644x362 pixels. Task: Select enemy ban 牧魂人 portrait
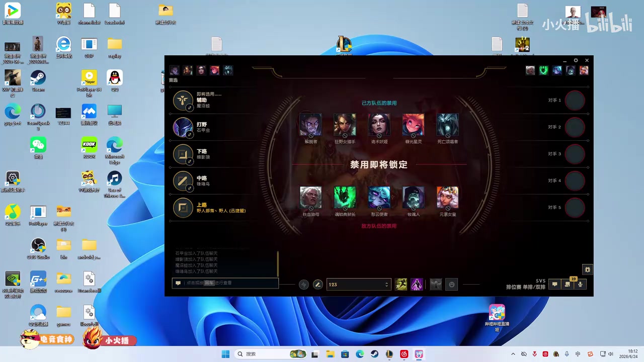(413, 197)
